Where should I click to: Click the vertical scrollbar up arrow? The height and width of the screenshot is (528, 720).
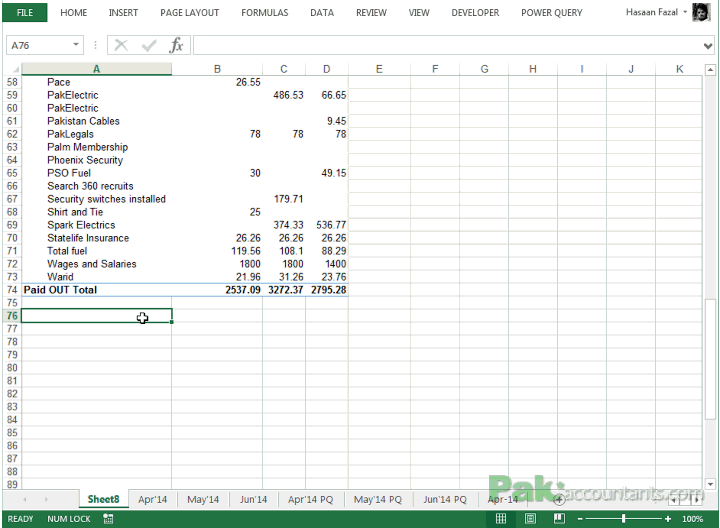(710, 70)
